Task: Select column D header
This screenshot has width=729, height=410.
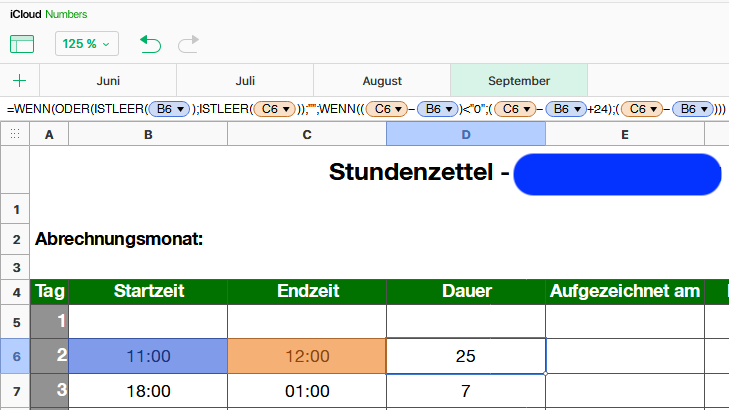Action: [466, 133]
